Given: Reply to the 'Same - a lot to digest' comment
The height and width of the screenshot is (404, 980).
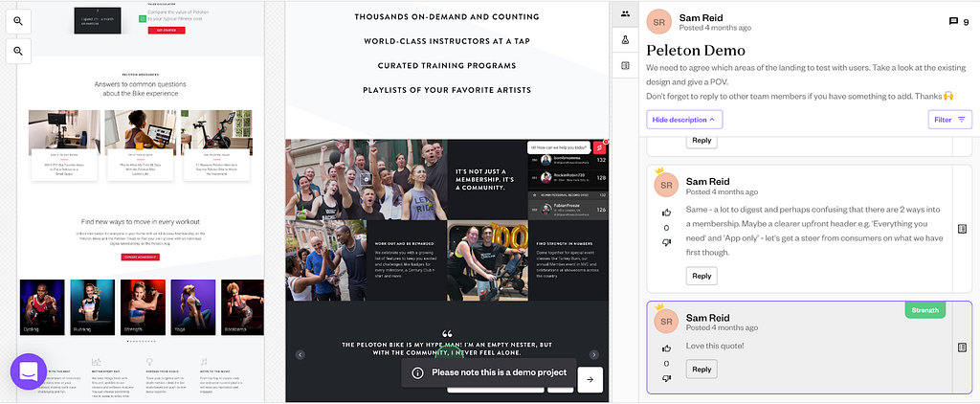Looking at the screenshot, I should click(x=702, y=276).
